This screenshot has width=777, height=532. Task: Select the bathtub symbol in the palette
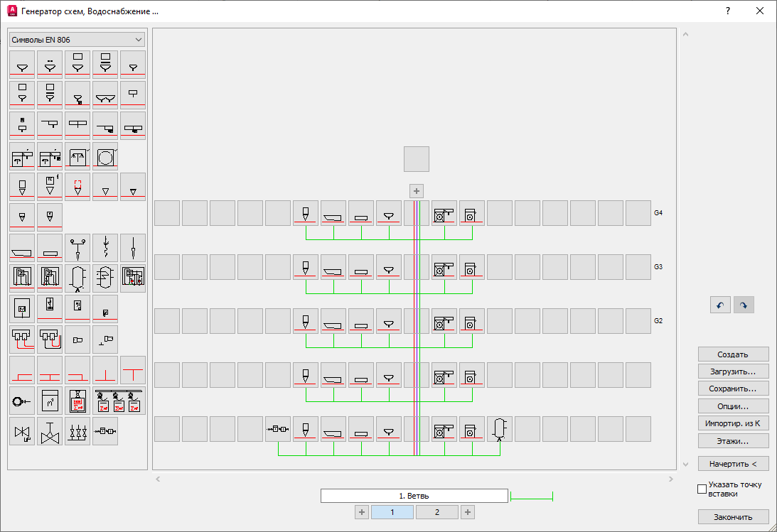pyautogui.click(x=22, y=248)
